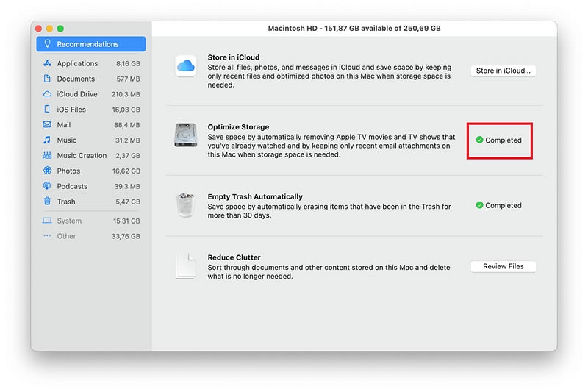Click the 8,16 GB Applications size
Viewport: 588px width, 392px height.
[x=128, y=64]
